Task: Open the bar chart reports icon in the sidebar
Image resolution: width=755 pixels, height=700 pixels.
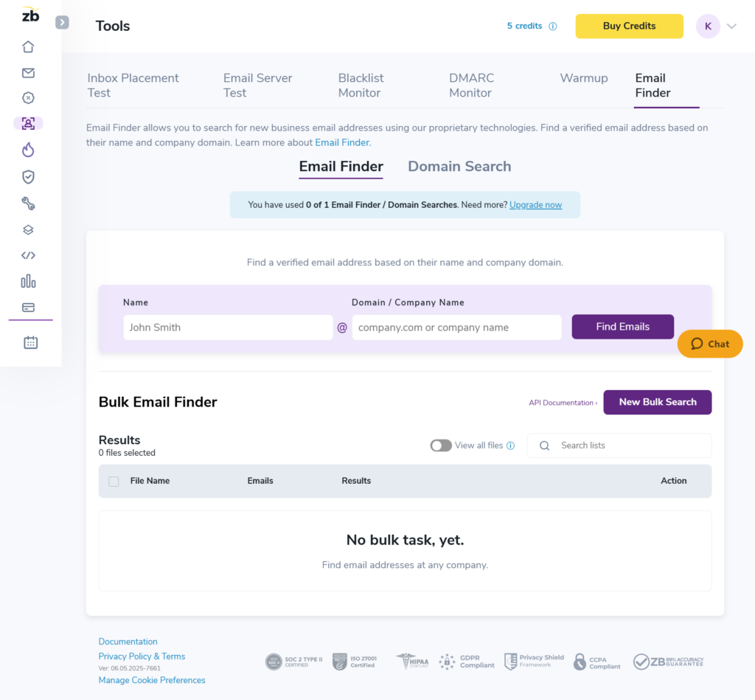Action: [x=28, y=281]
